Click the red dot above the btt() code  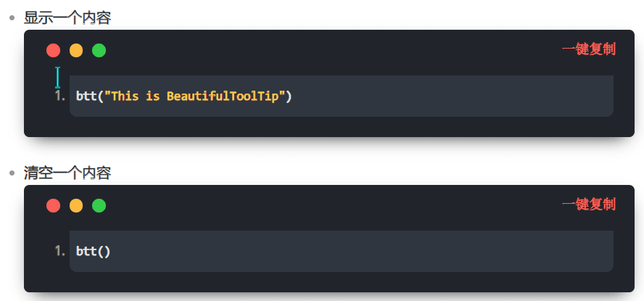tap(53, 206)
